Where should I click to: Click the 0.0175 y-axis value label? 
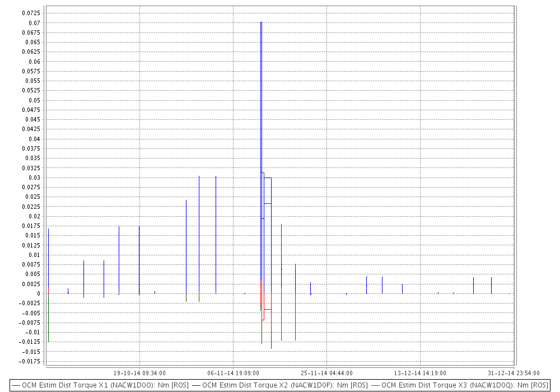tap(31, 226)
